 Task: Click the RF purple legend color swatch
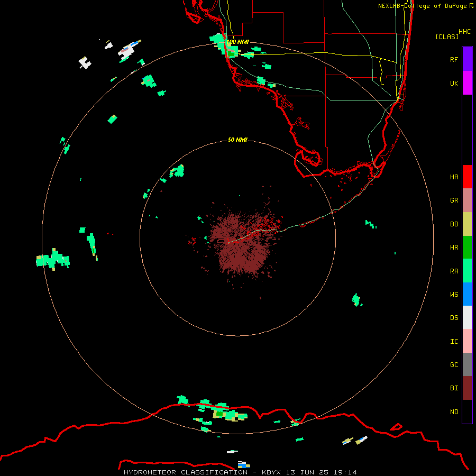pyautogui.click(x=467, y=59)
